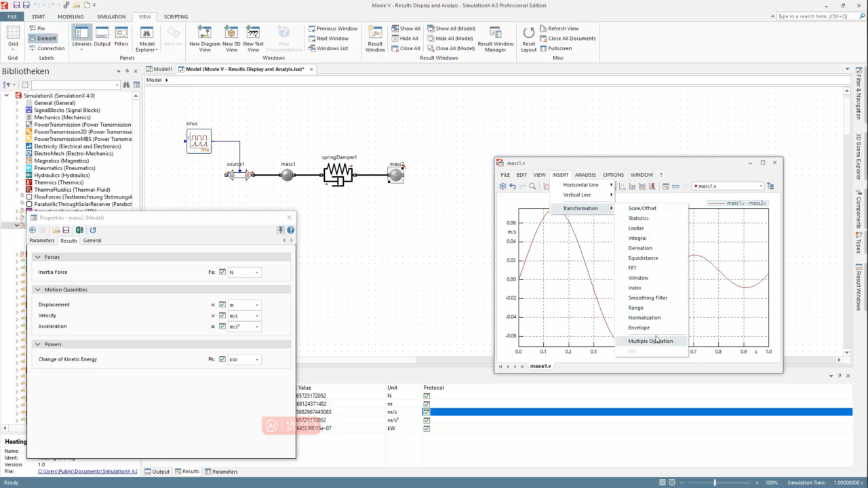Screen dimensions: 868x488
Task: Open help from the Properties dialog
Action: 290,230
